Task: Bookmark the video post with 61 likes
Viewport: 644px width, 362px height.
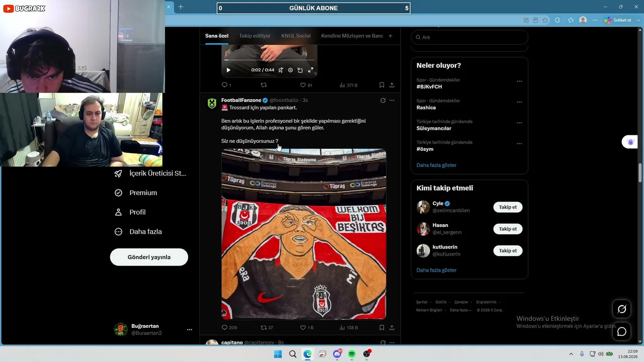Action: tap(382, 85)
